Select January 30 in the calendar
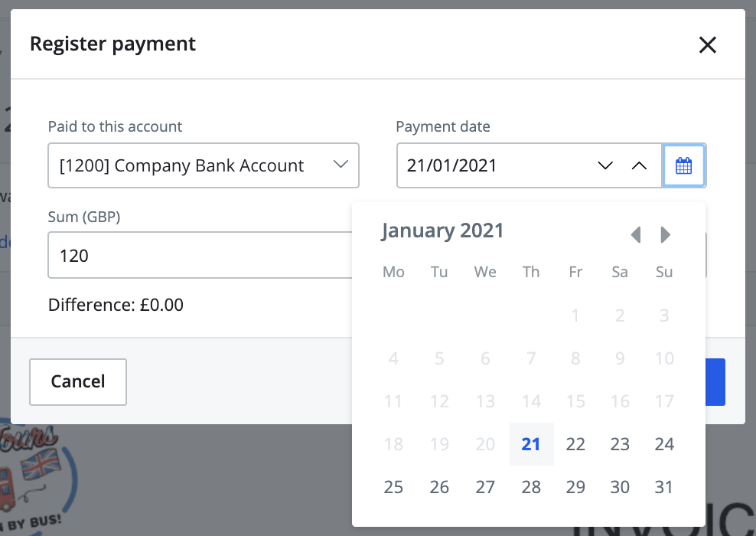Screen dimensions: 756x536 (620, 487)
